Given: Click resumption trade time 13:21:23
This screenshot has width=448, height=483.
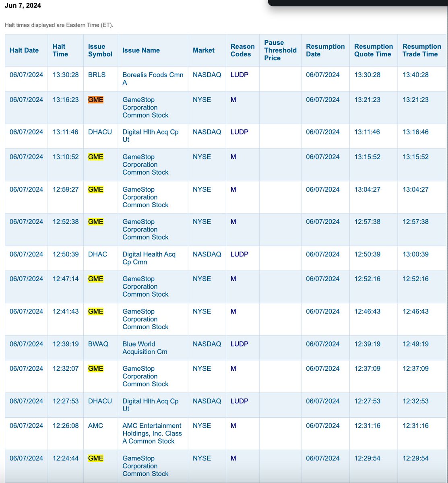Looking at the screenshot, I should [416, 100].
